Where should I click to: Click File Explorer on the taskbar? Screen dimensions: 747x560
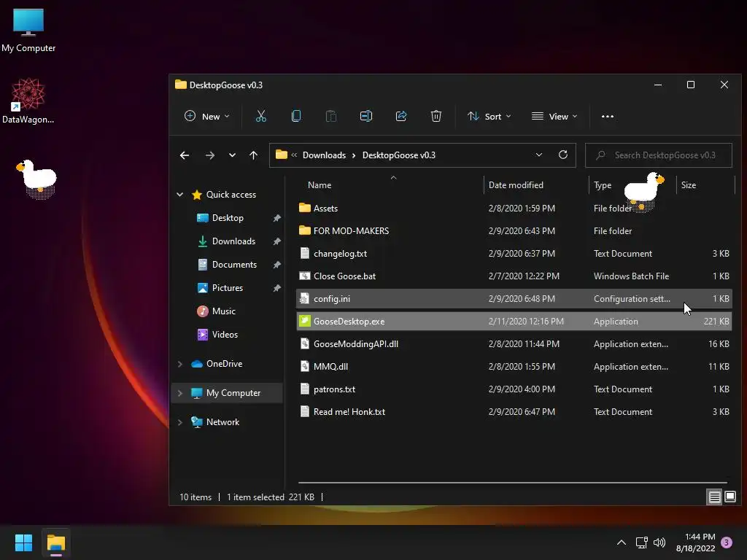(x=55, y=542)
